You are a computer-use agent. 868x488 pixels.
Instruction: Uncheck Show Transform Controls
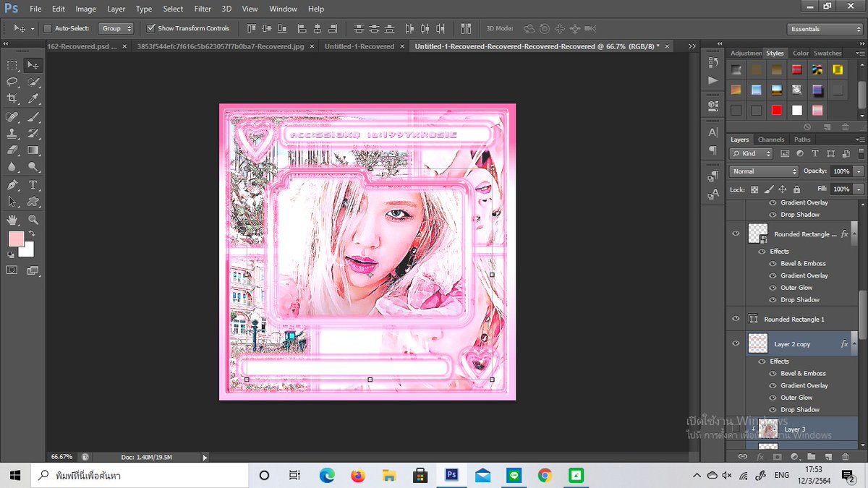(x=150, y=29)
